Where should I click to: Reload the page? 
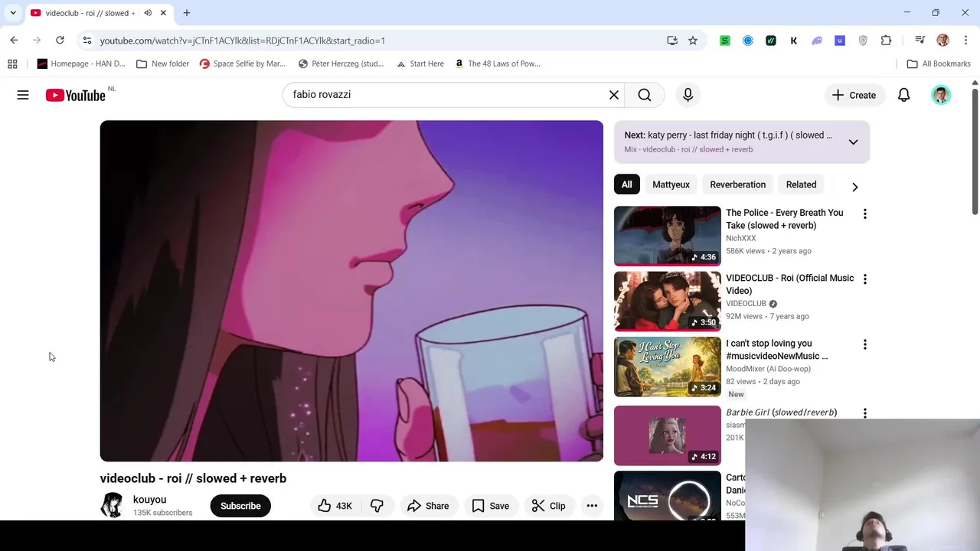point(60,41)
